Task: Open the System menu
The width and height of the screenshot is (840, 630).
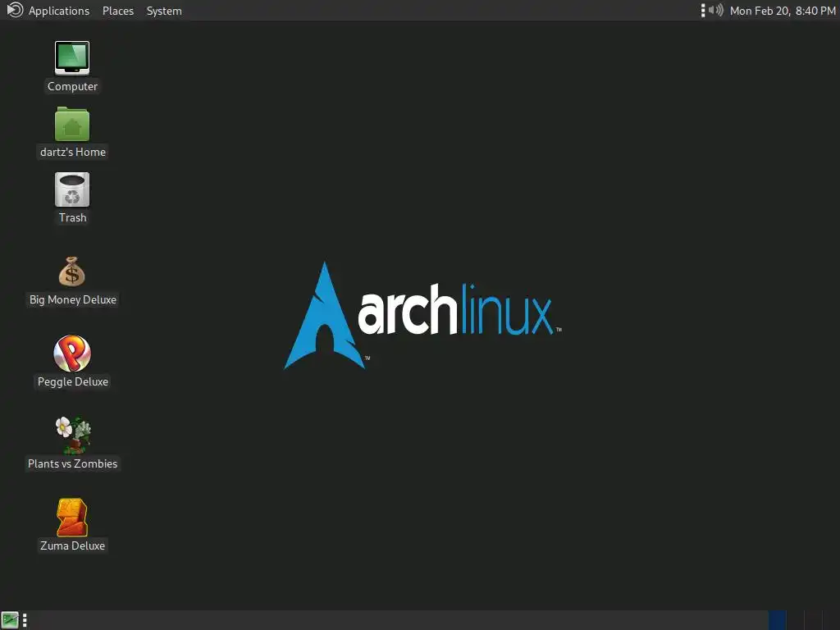Action: (164, 11)
